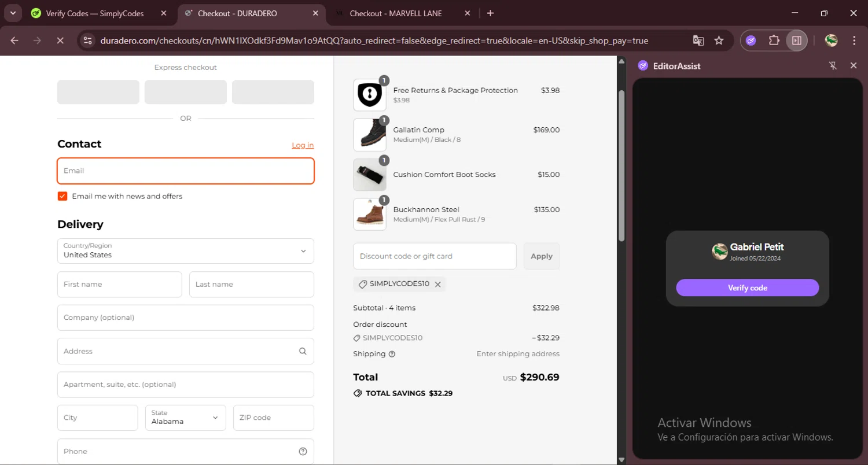868x465 pixels.
Task: Switch to Checkout - MARVELL LANE tab
Action: pos(403,13)
